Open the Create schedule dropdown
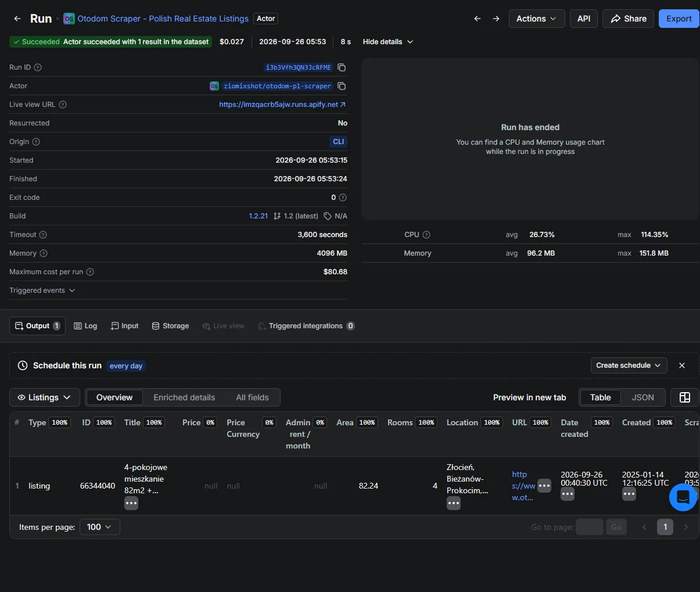The height and width of the screenshot is (592, 700). tap(629, 365)
